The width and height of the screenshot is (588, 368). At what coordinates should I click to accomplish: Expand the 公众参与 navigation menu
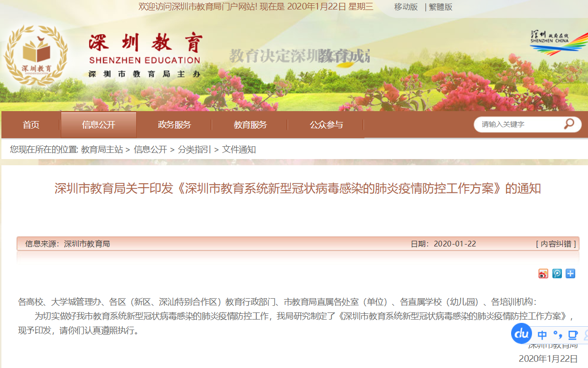click(x=326, y=125)
